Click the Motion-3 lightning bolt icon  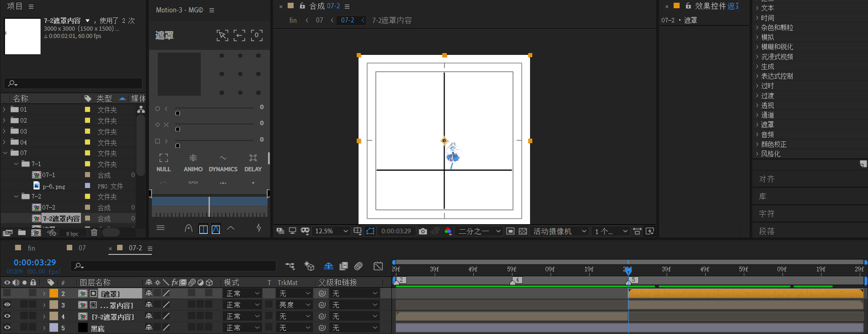click(x=259, y=228)
